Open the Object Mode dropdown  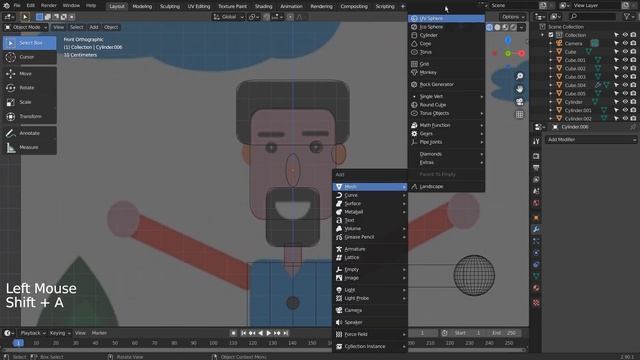[25, 27]
